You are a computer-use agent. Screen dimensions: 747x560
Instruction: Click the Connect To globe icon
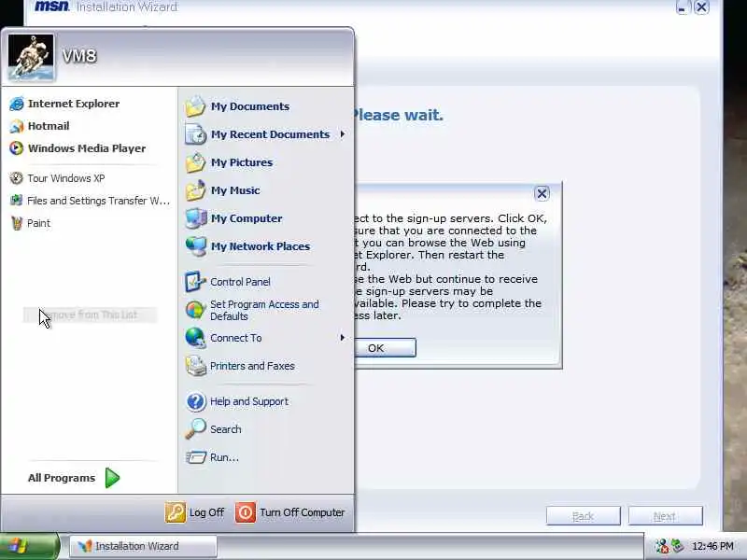195,338
